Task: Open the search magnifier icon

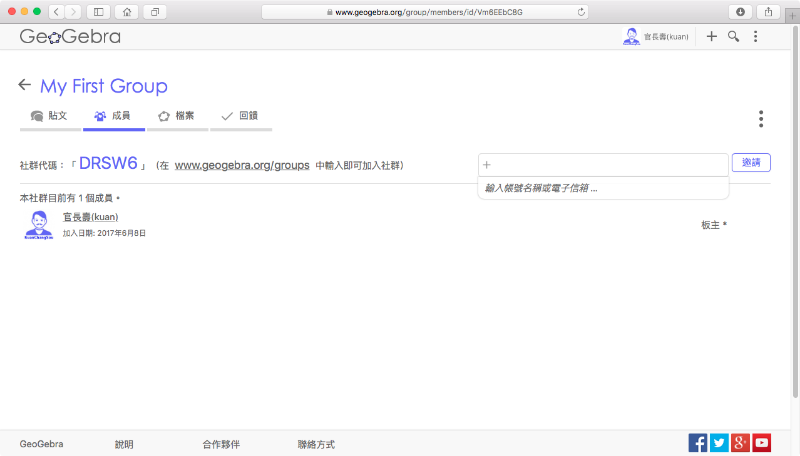Action: coord(733,36)
